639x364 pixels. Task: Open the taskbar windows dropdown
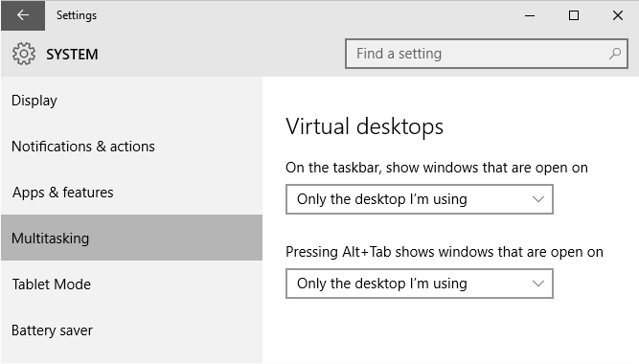(x=420, y=199)
